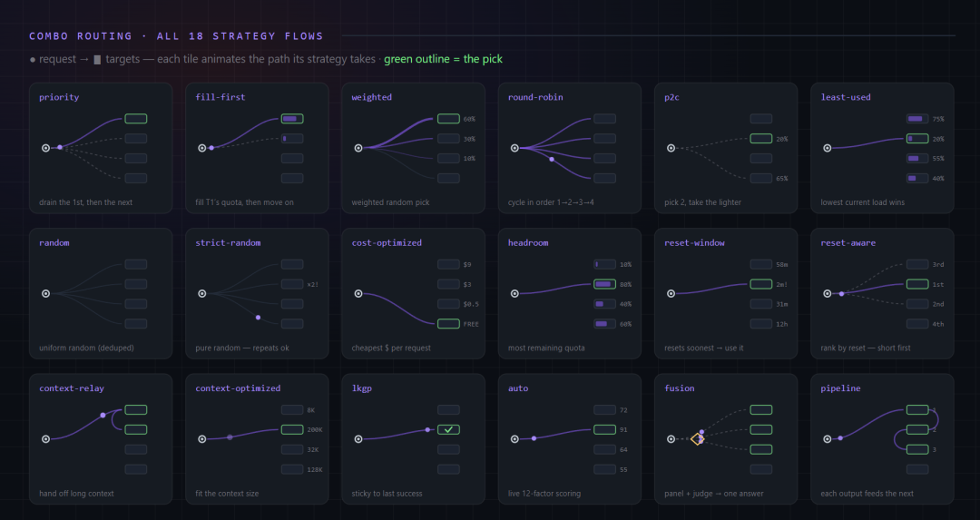The height and width of the screenshot is (520, 980).
Task: Click the green checkmark target in lkgp tile
Action: [448, 429]
